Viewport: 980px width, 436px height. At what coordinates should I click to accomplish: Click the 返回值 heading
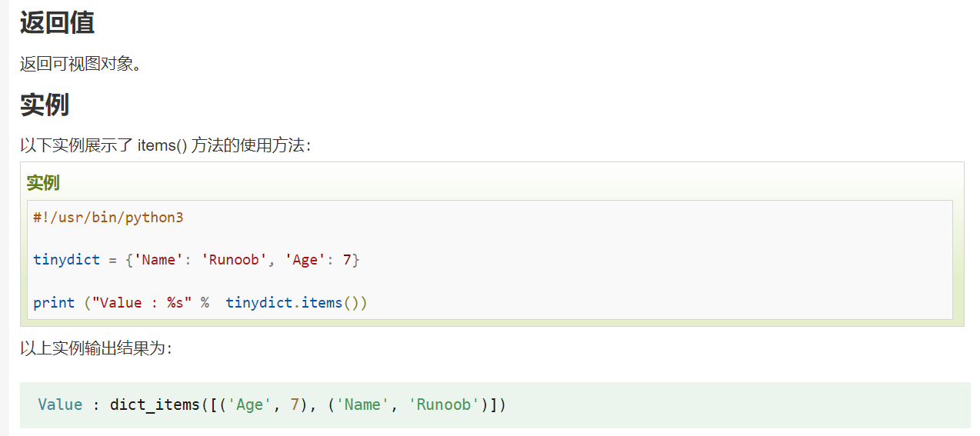click(x=57, y=22)
